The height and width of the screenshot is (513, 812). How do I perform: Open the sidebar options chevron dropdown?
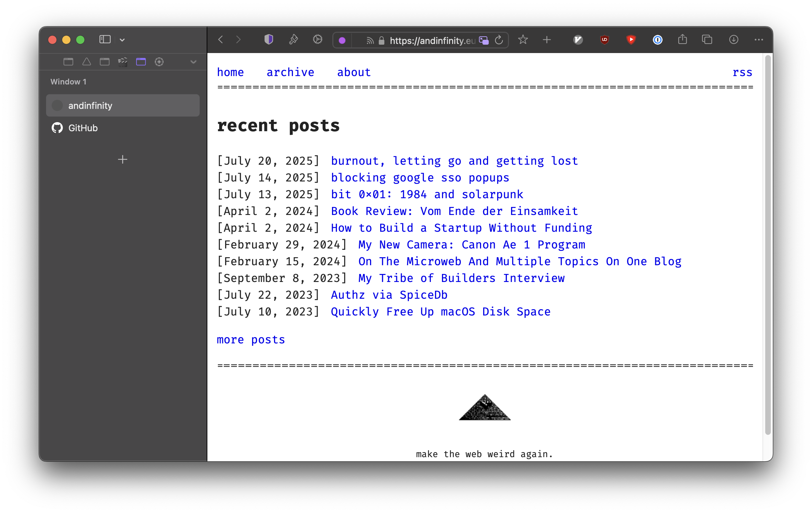(122, 40)
